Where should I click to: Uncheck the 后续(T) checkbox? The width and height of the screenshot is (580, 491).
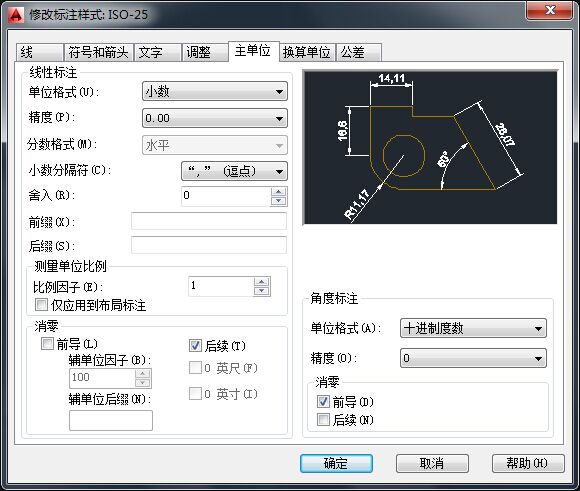[x=195, y=346]
